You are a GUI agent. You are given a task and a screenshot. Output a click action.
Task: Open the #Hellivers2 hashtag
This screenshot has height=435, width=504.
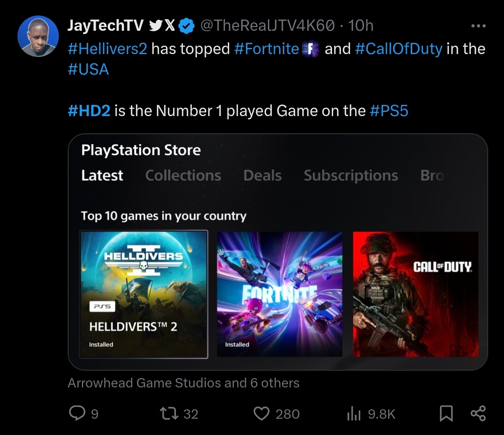pyautogui.click(x=107, y=49)
